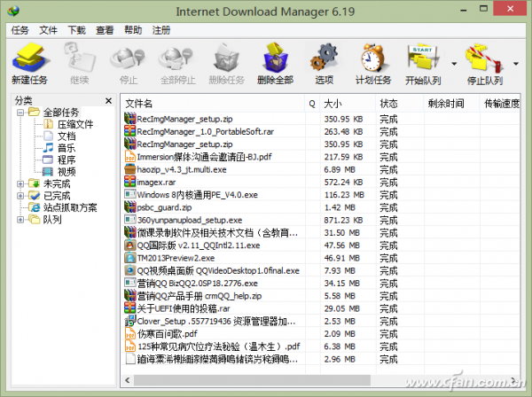
Task: Select the 音乐 (music) category icon
Action: click(50, 148)
